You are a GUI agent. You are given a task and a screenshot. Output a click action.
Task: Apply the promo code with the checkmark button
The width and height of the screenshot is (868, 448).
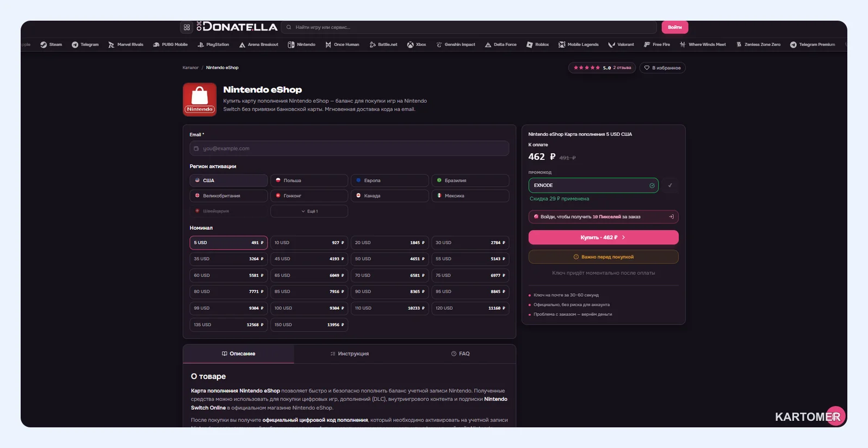point(670,185)
